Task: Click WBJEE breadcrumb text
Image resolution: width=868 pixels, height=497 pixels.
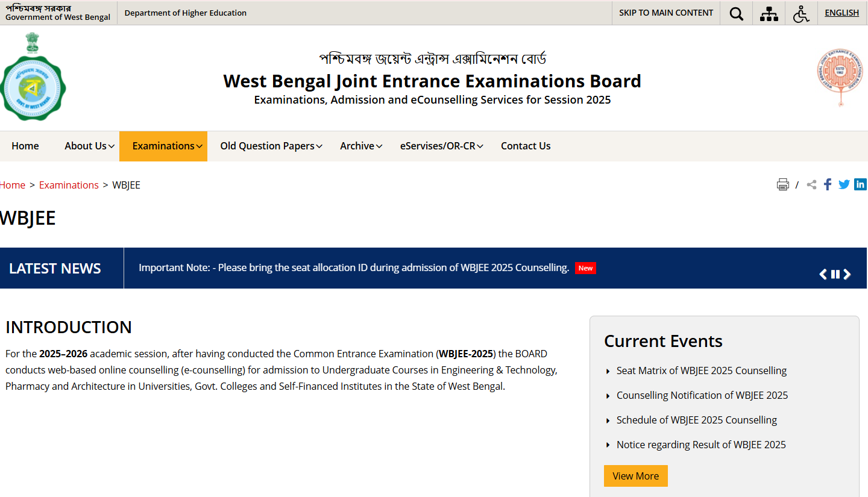Action: (x=126, y=185)
